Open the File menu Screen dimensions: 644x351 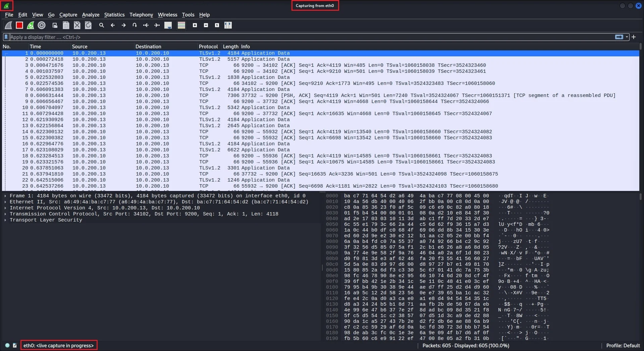tap(9, 15)
